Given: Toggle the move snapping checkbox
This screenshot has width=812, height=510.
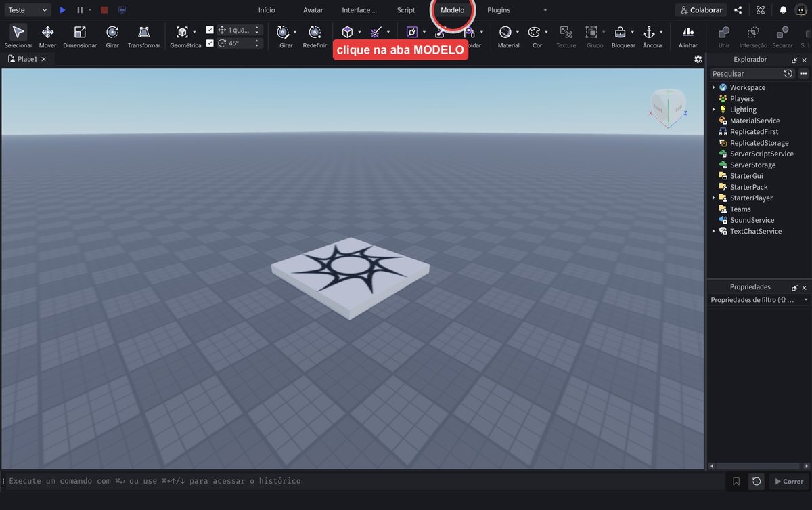Looking at the screenshot, I should (x=210, y=30).
